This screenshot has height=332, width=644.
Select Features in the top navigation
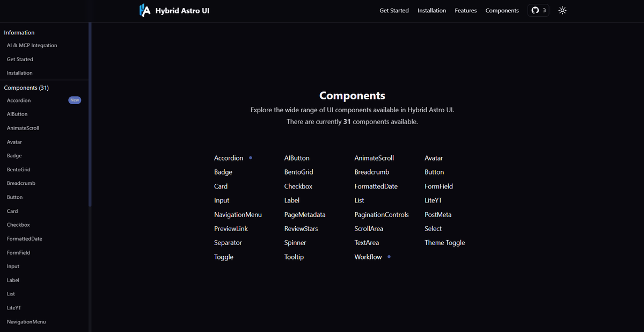click(465, 10)
